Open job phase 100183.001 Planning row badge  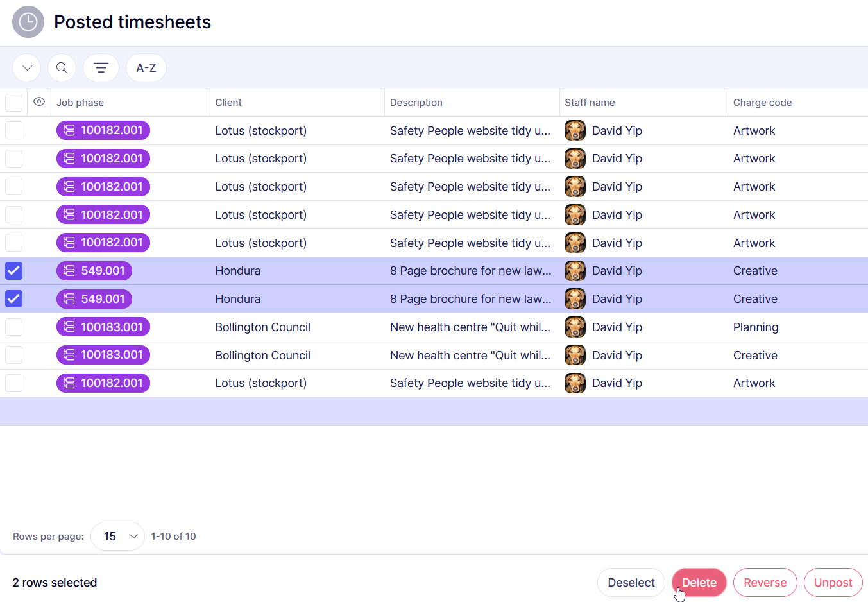pos(103,327)
